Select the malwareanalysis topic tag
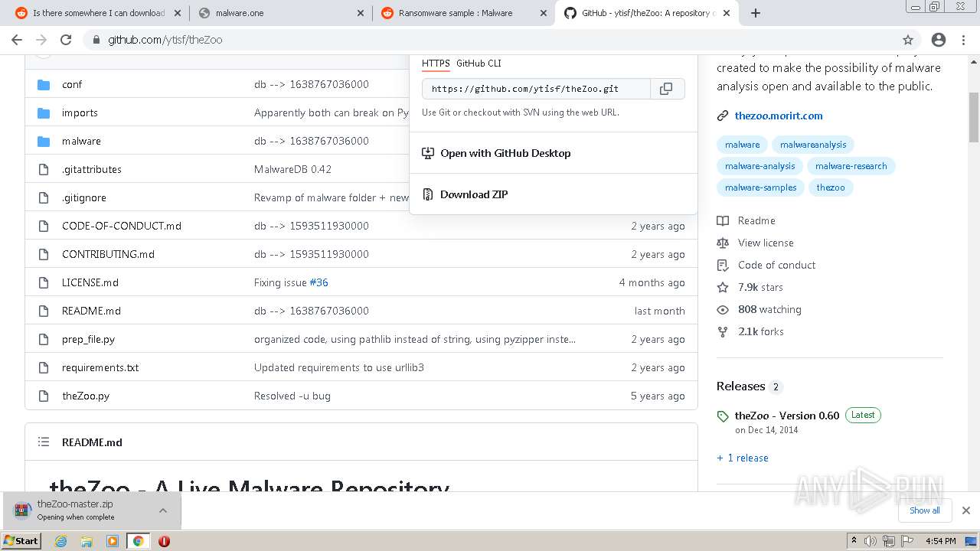980x551 pixels. tap(813, 145)
